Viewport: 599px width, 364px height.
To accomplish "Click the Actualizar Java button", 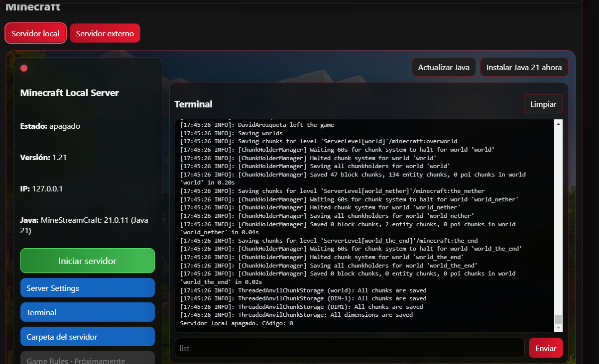I will pyautogui.click(x=444, y=67).
